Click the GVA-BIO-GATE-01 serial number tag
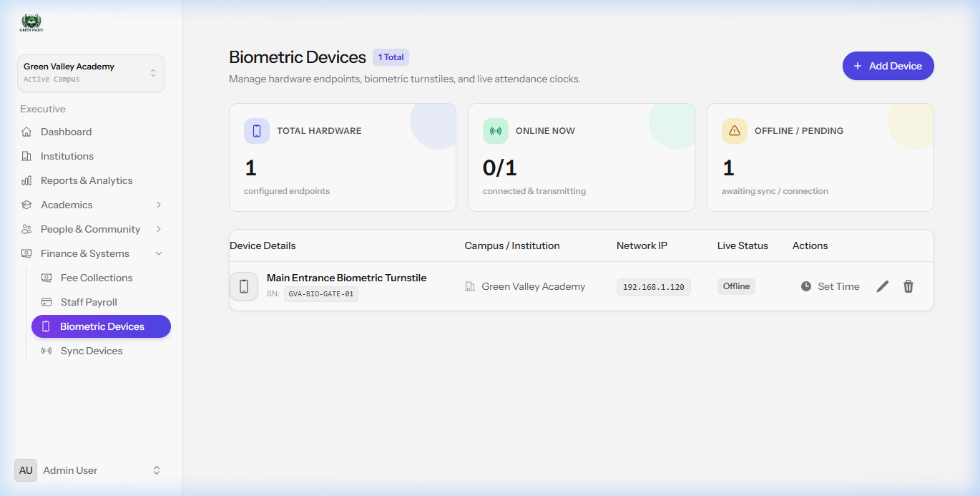Viewport: 980px width, 496px height. tap(321, 293)
